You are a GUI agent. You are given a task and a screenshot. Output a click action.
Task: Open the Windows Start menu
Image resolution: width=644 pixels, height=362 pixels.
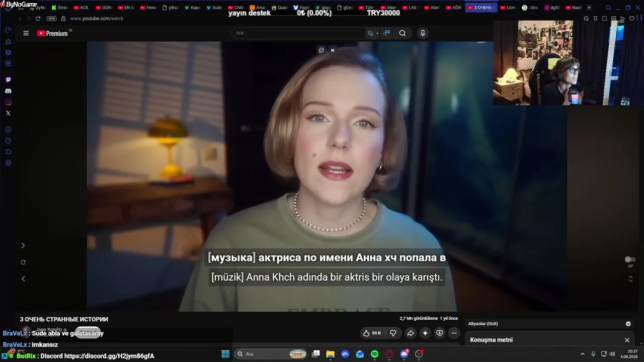pyautogui.click(x=225, y=354)
